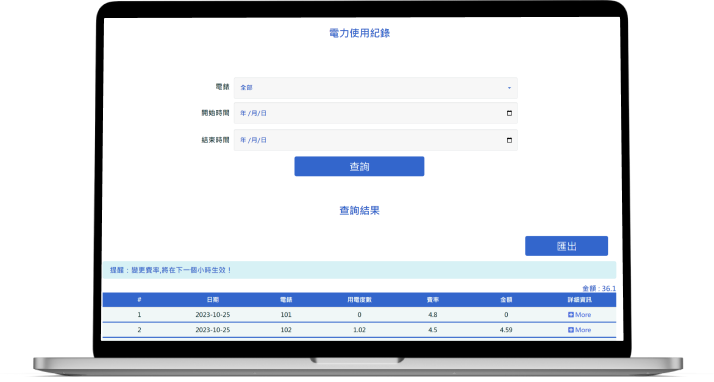Click the 金額 column header

tap(506, 300)
